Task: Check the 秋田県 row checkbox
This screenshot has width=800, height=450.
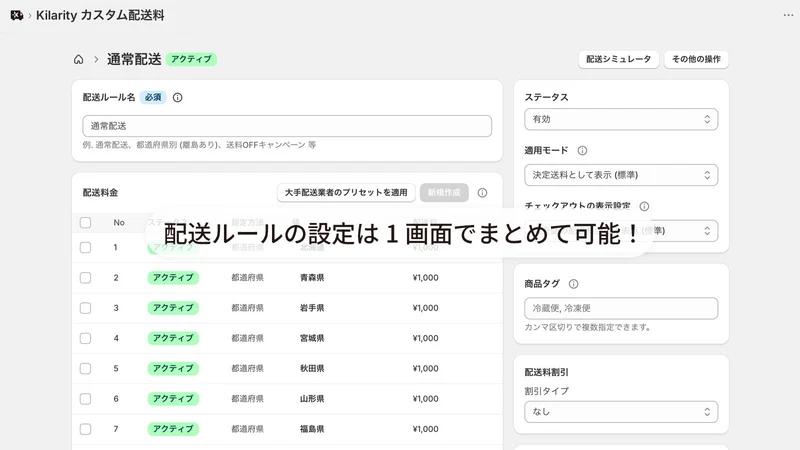Action: coord(85,368)
